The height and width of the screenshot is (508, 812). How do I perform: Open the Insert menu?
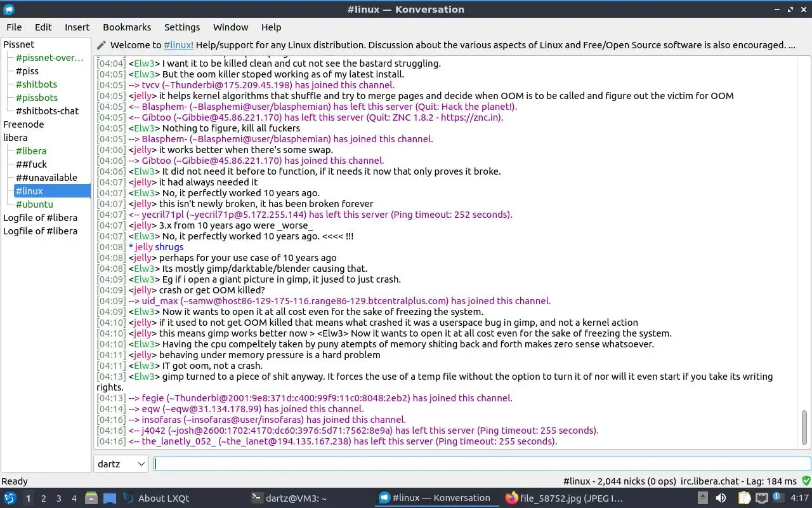tap(77, 27)
